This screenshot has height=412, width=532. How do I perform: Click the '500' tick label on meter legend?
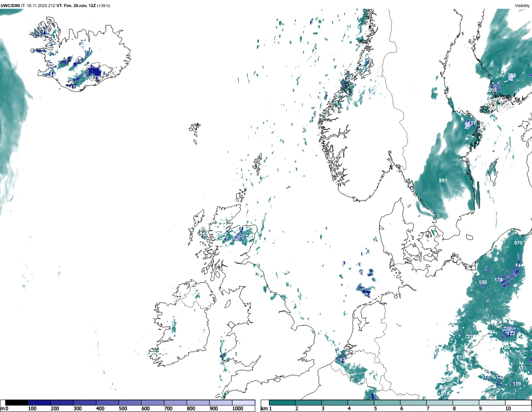(x=123, y=409)
